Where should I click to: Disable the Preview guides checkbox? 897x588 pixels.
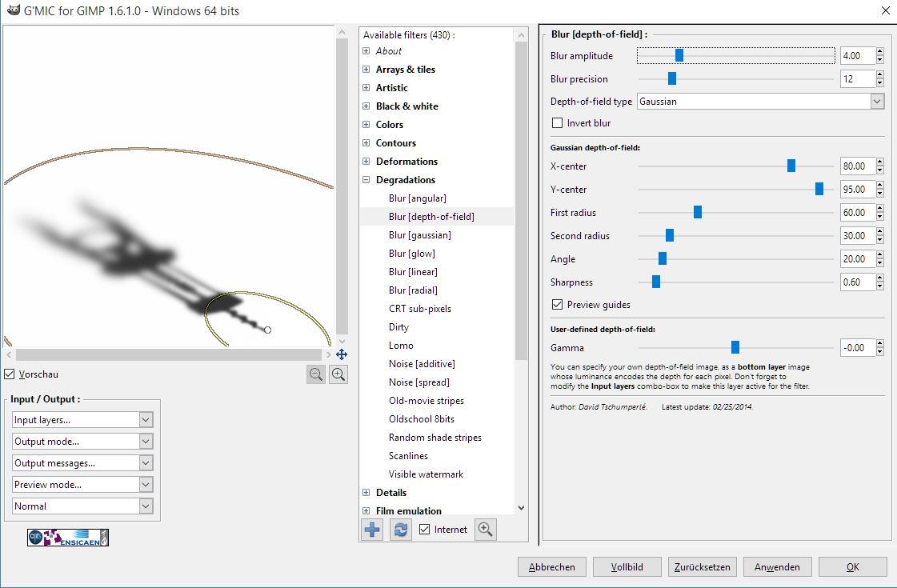click(558, 305)
